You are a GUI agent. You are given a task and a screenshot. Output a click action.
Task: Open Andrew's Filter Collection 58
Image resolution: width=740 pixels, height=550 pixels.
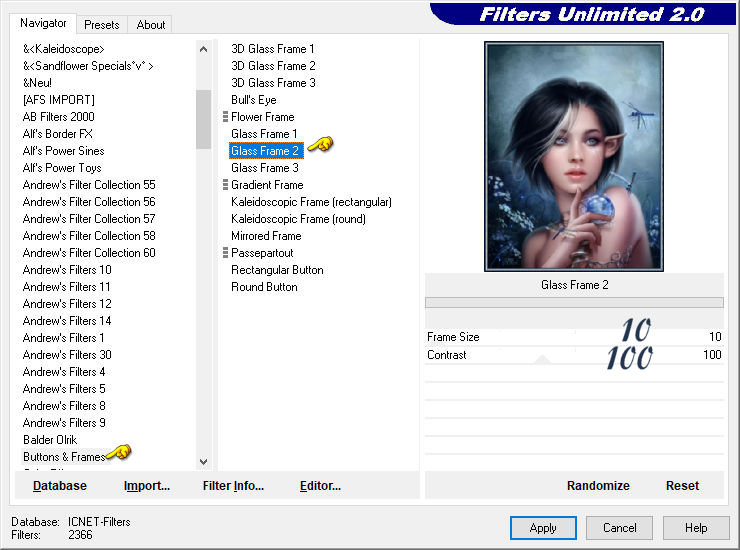coord(89,236)
